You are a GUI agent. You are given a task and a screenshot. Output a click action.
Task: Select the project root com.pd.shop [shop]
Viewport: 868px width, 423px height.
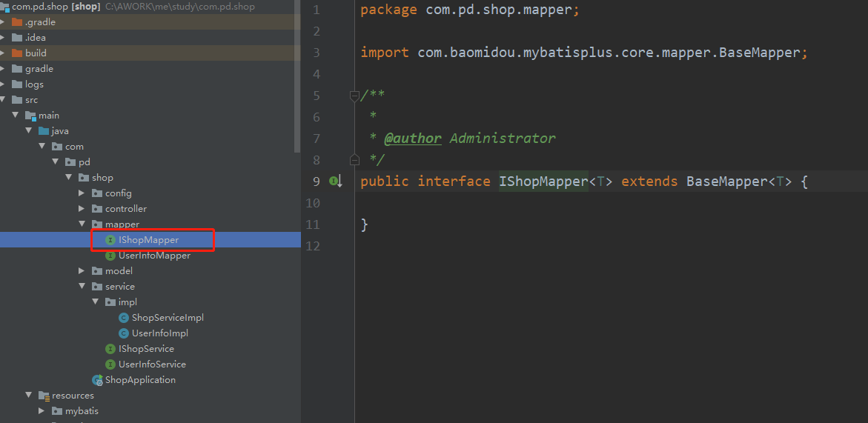coord(56,7)
